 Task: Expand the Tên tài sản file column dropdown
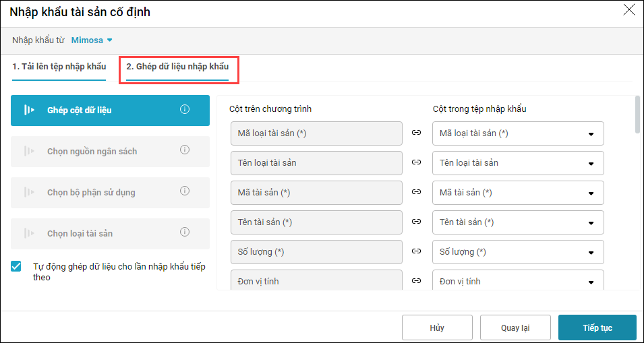click(591, 223)
